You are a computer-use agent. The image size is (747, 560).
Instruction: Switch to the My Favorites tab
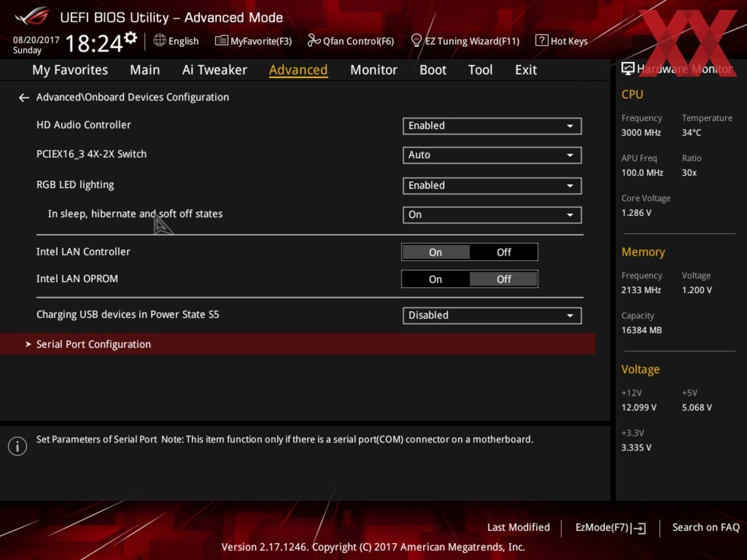(x=70, y=70)
